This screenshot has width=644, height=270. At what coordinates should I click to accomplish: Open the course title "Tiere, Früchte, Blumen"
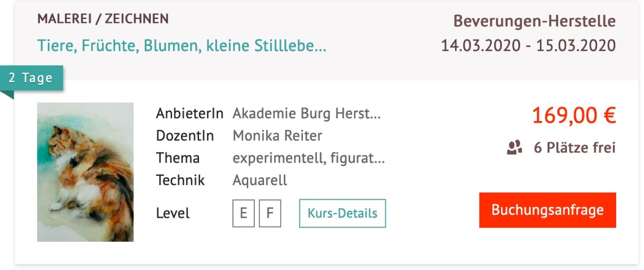point(181,46)
